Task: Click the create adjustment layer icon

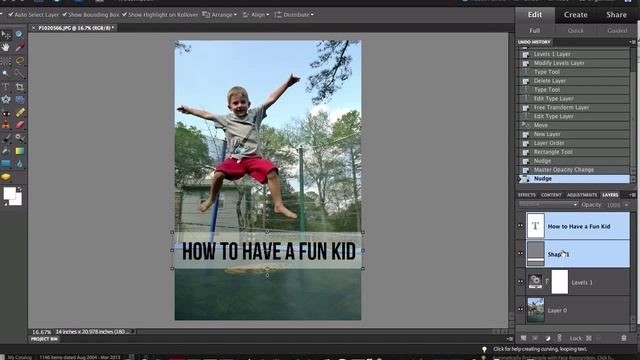Action: click(548, 338)
